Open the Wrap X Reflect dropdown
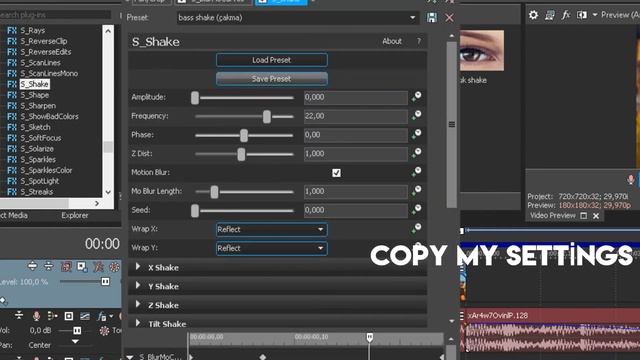 [x=271, y=229]
